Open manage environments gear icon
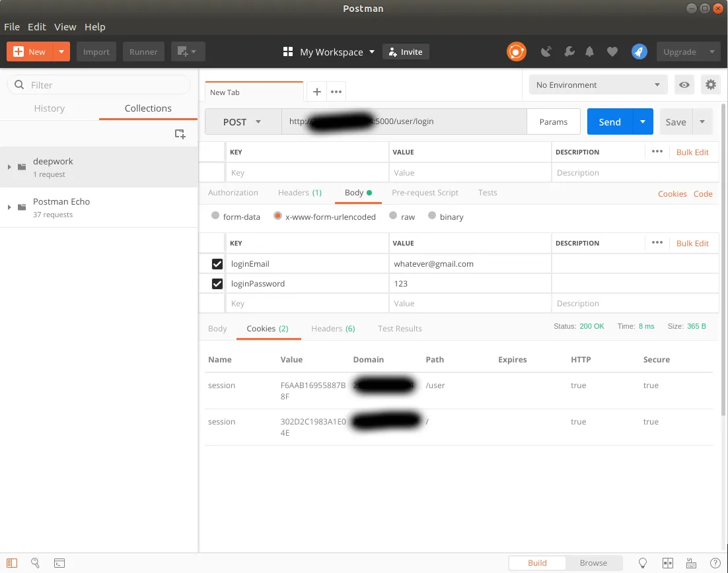The image size is (728, 573). [711, 85]
